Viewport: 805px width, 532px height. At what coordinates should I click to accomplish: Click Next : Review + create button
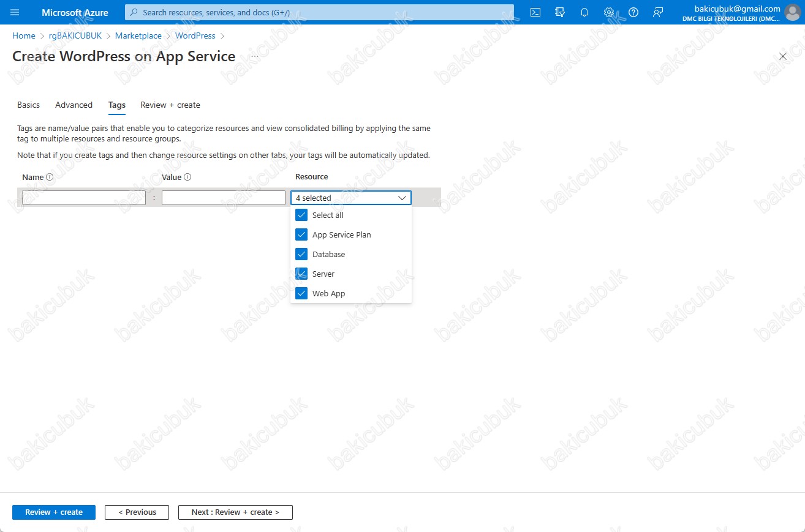235,512
